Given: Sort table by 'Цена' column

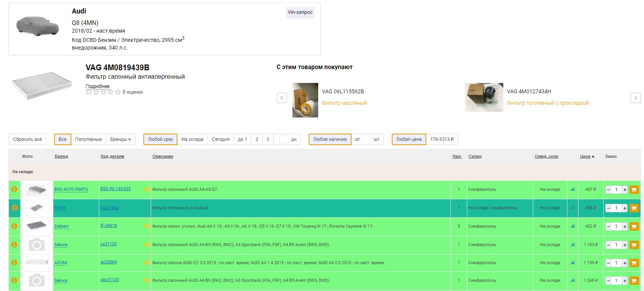Looking at the screenshot, I should tap(587, 156).
